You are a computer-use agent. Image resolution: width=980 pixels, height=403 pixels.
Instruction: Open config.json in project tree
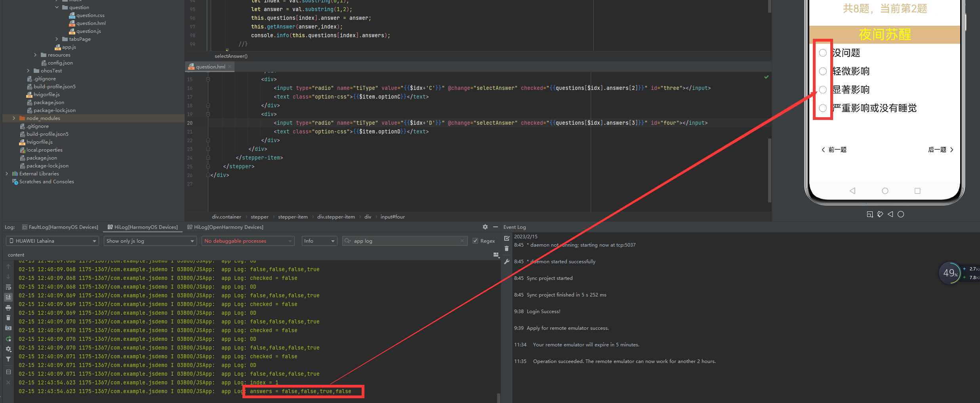point(57,63)
